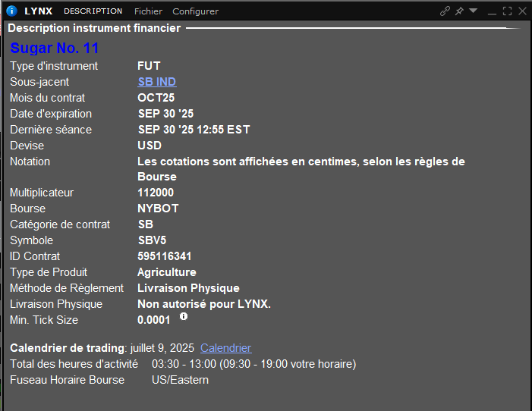Click the DESCRIPTION label in title bar
Image resolution: width=532 pixels, height=411 pixels.
(x=93, y=11)
